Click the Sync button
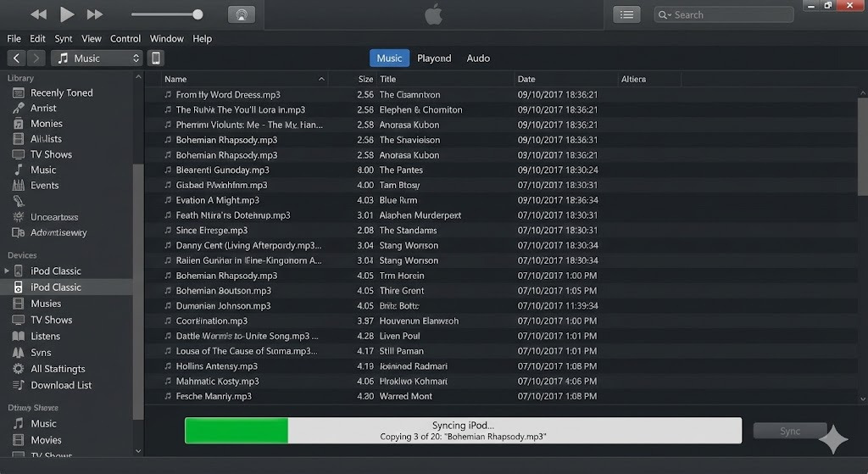 [x=790, y=432]
